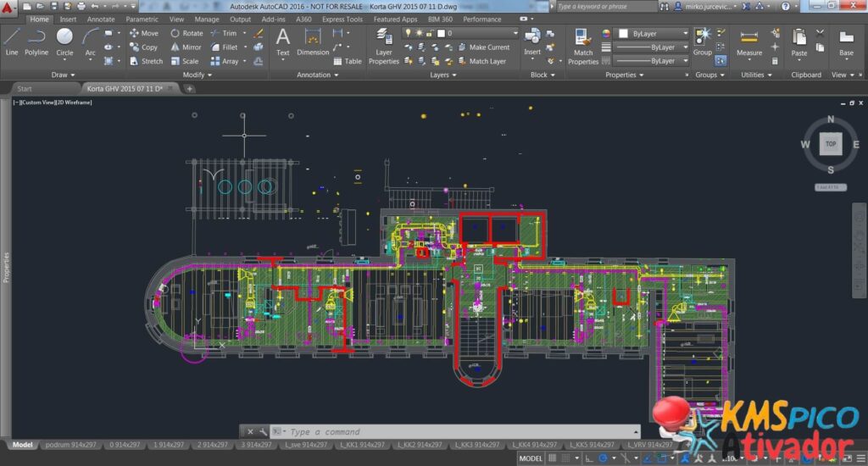Activate the Fillet command

click(x=224, y=47)
